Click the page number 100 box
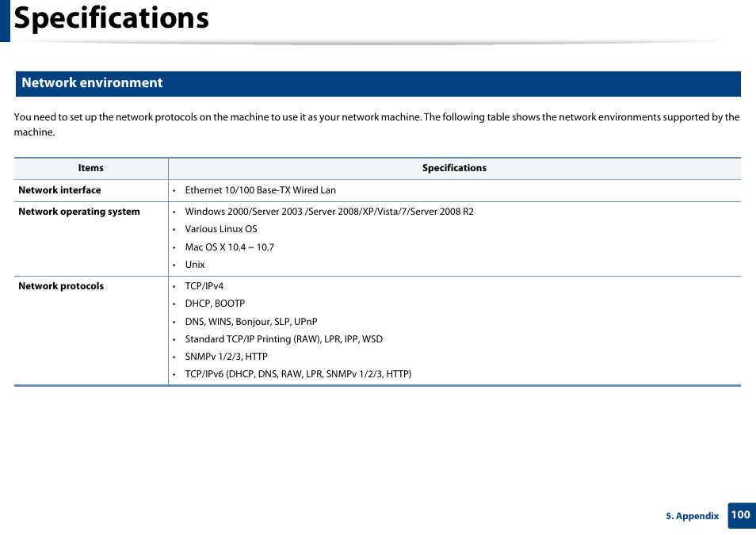This screenshot has width=756, height=535. (741, 515)
